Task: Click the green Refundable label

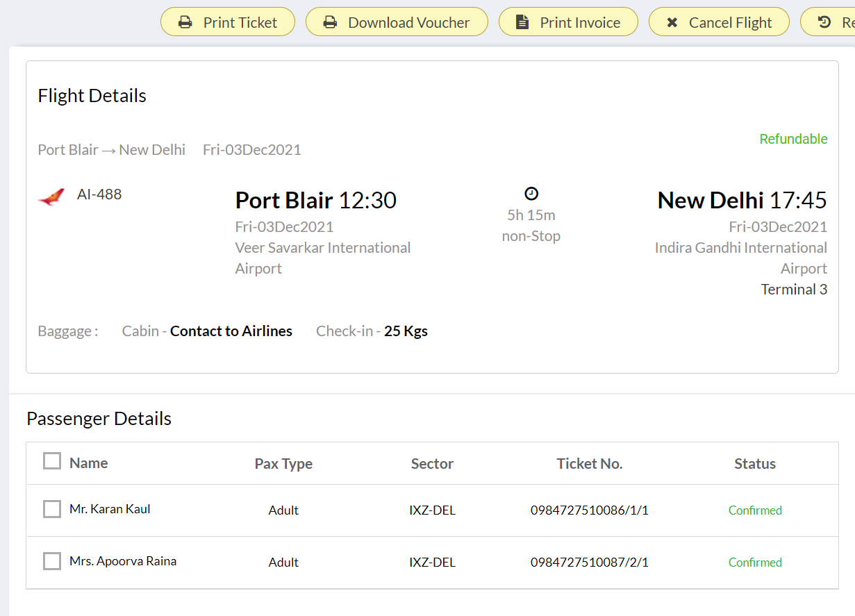Action: point(793,139)
